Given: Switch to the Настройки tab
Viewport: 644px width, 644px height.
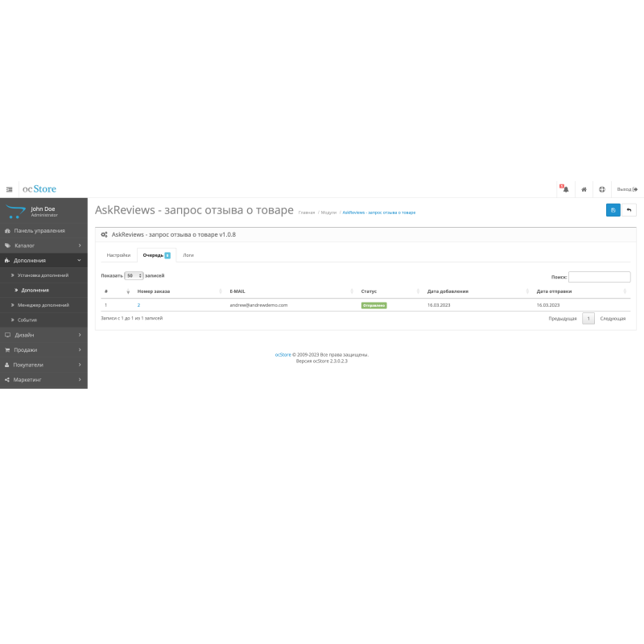Looking at the screenshot, I should (118, 254).
